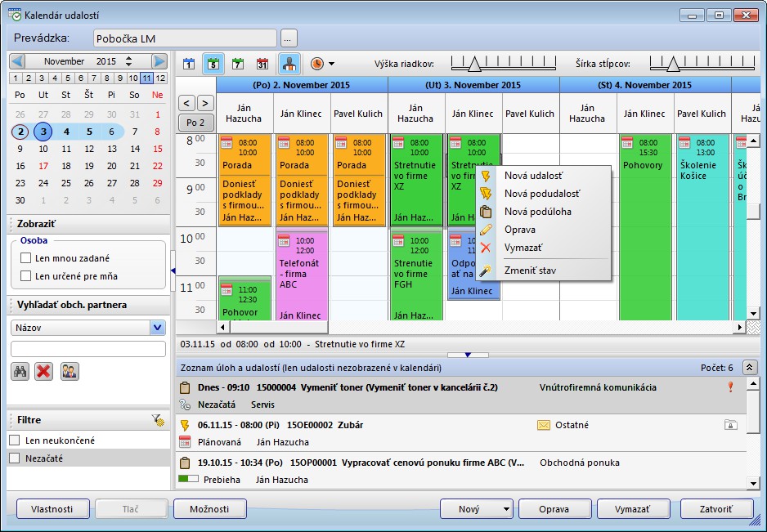767x532 pixels.
Task: Click the Možnosti button
Action: click(x=209, y=509)
